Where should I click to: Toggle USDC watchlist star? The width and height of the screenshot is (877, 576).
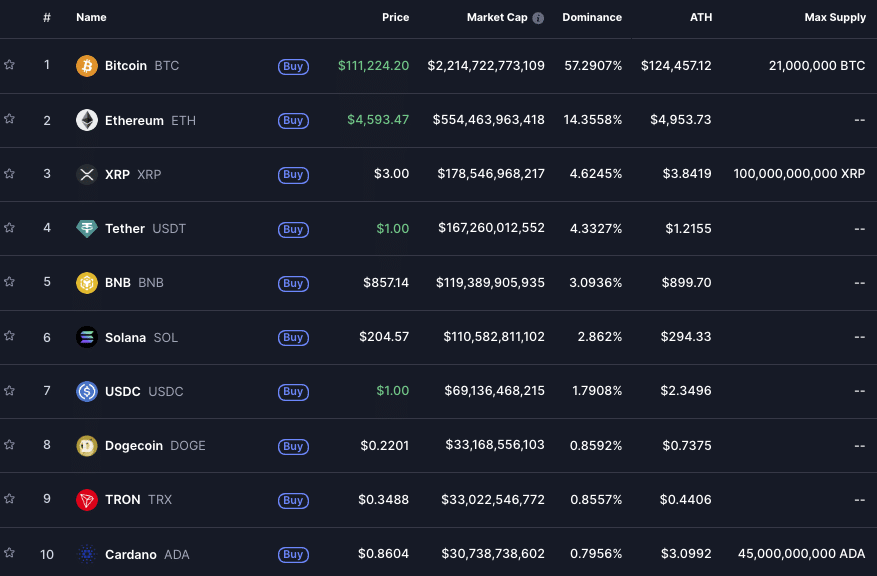tap(10, 391)
